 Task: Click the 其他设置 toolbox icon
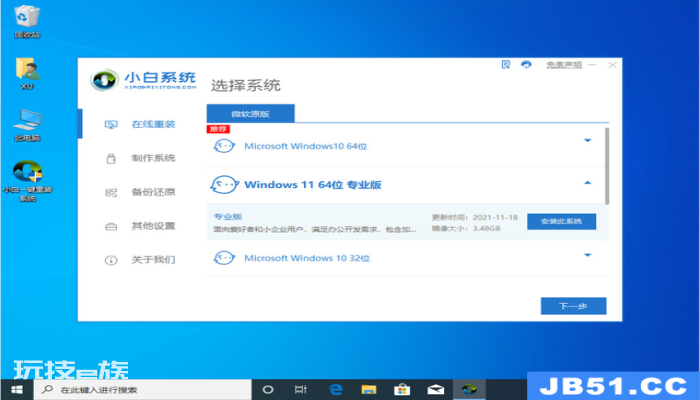click(x=111, y=227)
